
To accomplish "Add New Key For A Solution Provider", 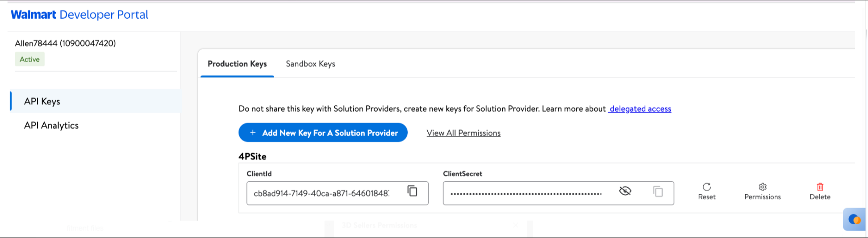I will 323,133.
